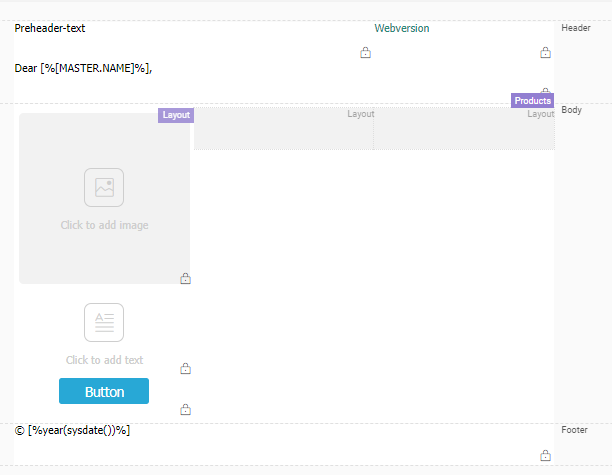
Task: Select the empty middle Layout column
Action: tap(284, 129)
